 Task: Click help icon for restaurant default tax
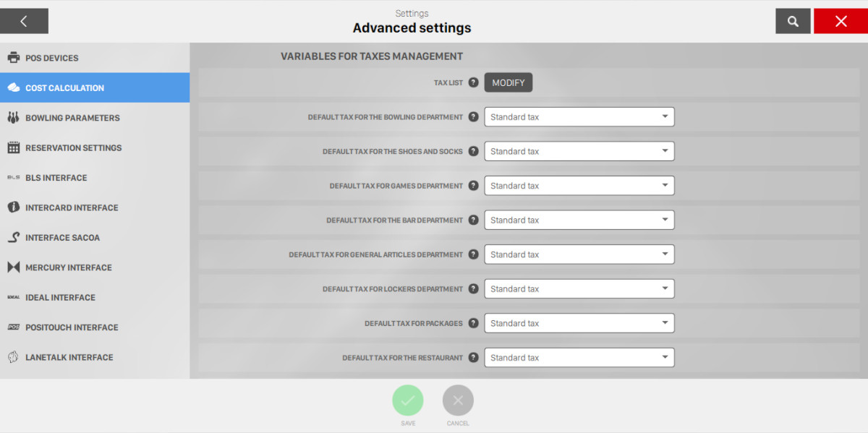473,358
